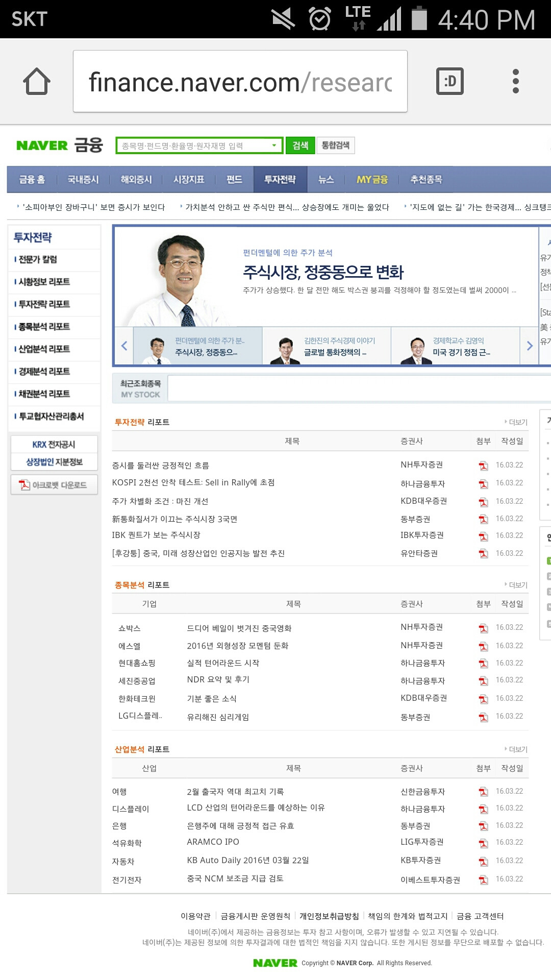Tap the finance.naver.com URL address bar

(x=240, y=81)
